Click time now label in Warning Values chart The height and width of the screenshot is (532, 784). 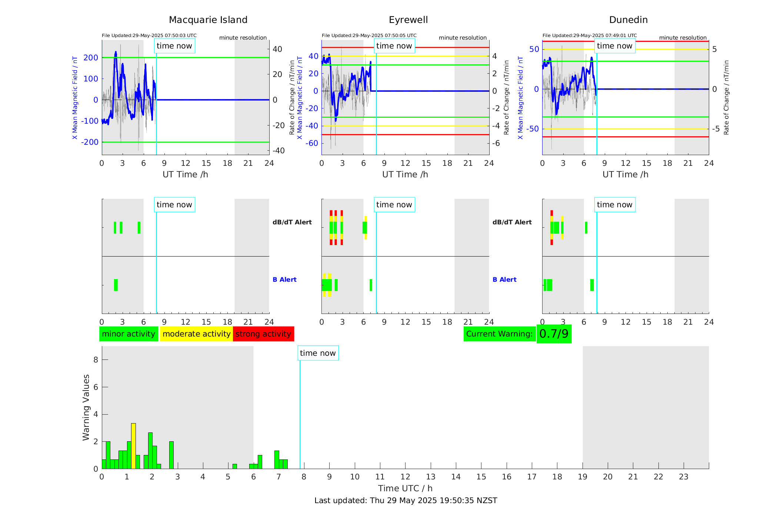click(x=318, y=353)
